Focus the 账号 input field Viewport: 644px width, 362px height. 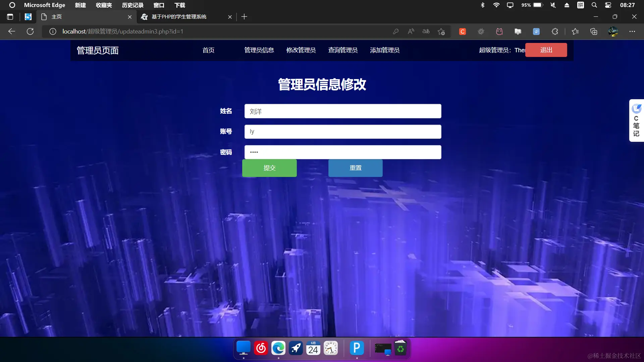click(343, 132)
